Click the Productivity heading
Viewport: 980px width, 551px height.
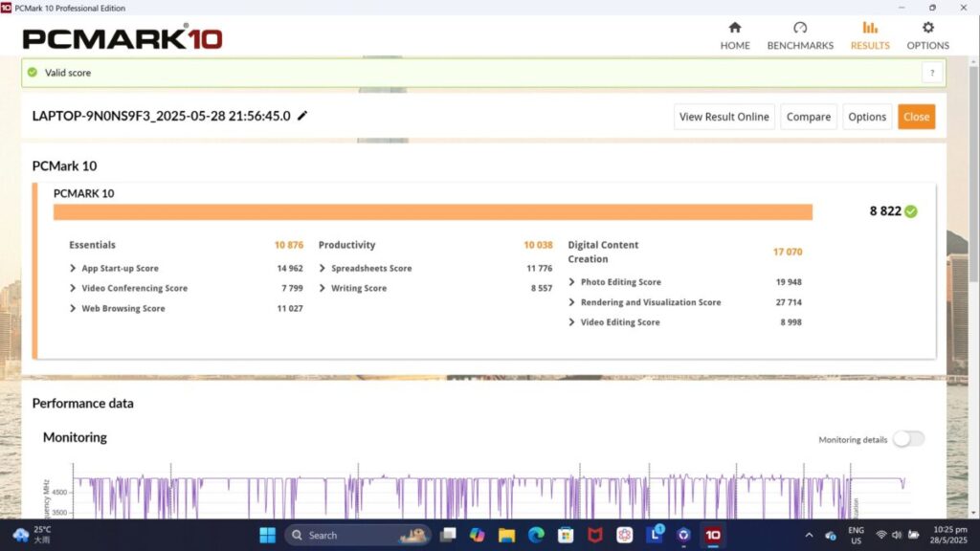coord(346,245)
